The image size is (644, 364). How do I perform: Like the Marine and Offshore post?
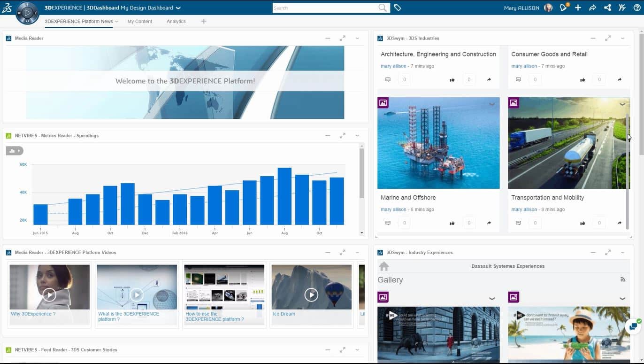tap(452, 223)
